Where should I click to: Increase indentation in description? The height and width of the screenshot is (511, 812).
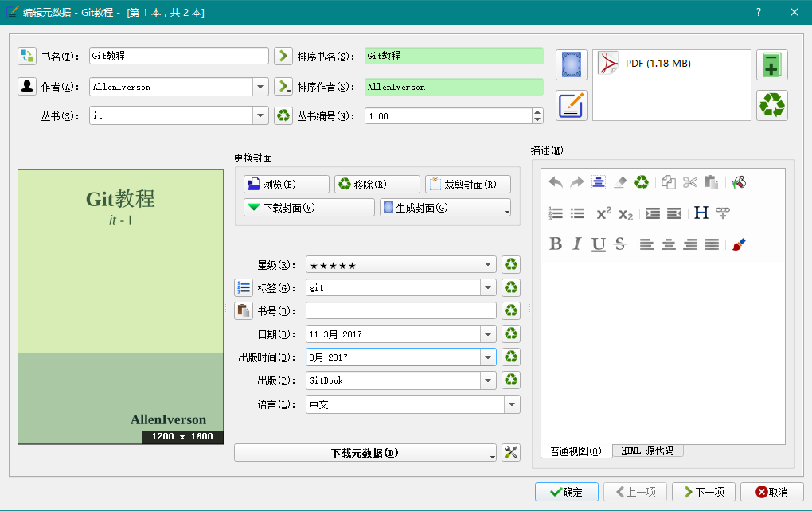tap(653, 213)
